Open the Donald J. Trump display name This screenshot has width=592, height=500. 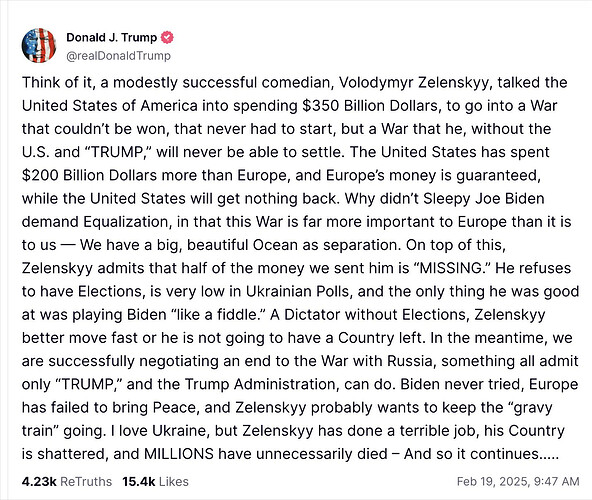click(x=111, y=37)
